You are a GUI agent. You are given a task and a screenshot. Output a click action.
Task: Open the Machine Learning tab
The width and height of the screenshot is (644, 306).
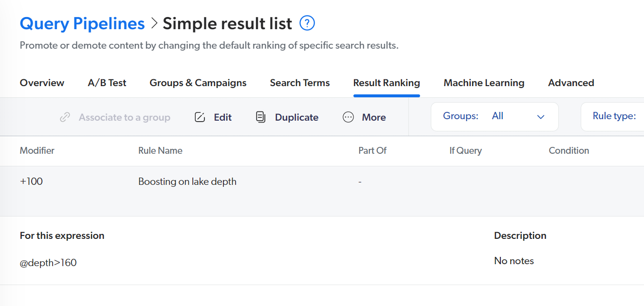pos(484,83)
